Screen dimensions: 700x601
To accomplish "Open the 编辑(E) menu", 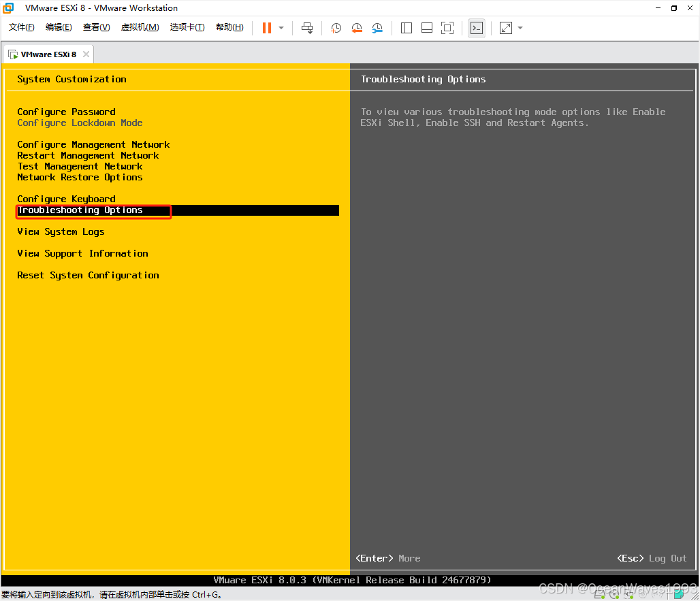I will (59, 27).
